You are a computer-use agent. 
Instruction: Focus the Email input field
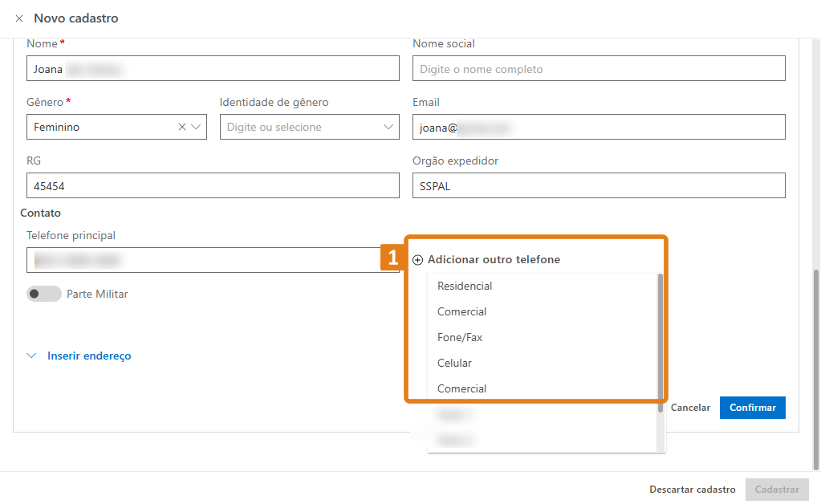point(598,127)
